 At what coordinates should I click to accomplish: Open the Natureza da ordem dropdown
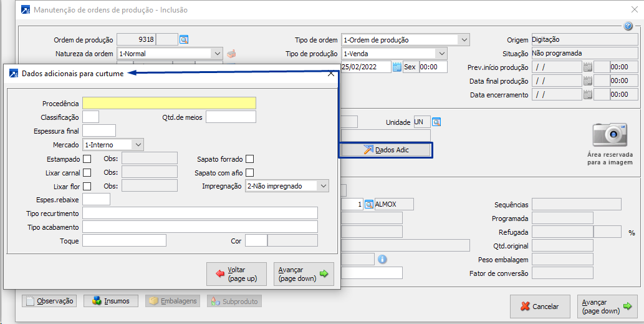[x=218, y=54]
